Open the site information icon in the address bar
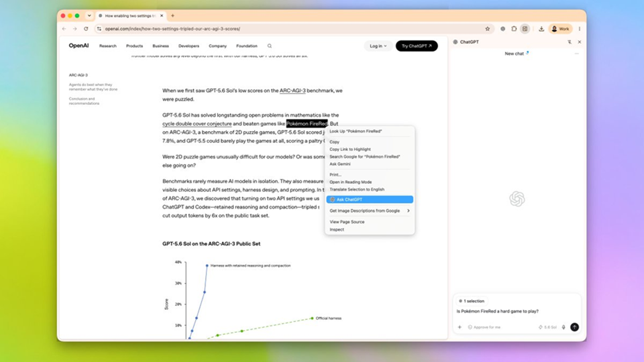The image size is (644, 362). point(99,29)
